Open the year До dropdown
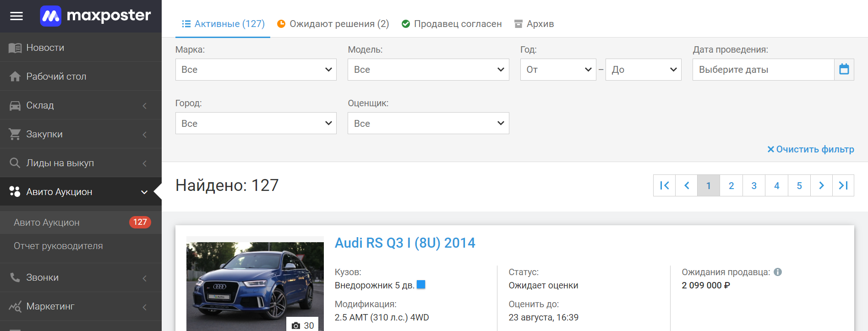 (x=644, y=70)
